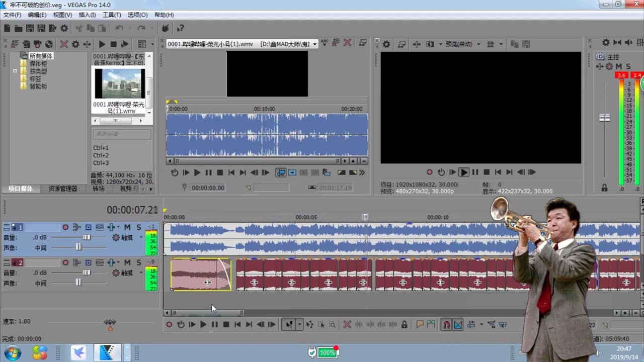The height and width of the screenshot is (362, 644).
Task: Solo track 2 with S button
Action: 139,262
